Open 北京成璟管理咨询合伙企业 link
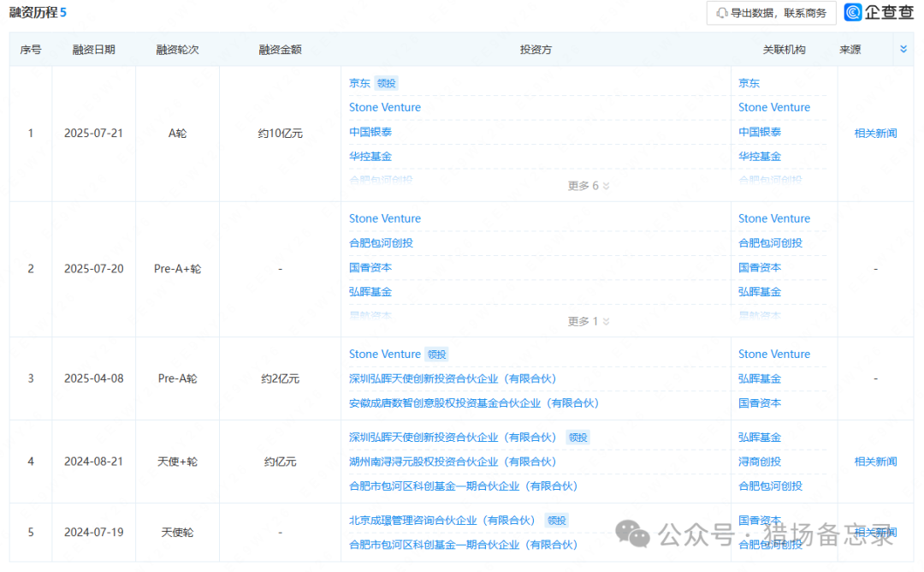Screen dimensions: 924x572 click(x=442, y=520)
